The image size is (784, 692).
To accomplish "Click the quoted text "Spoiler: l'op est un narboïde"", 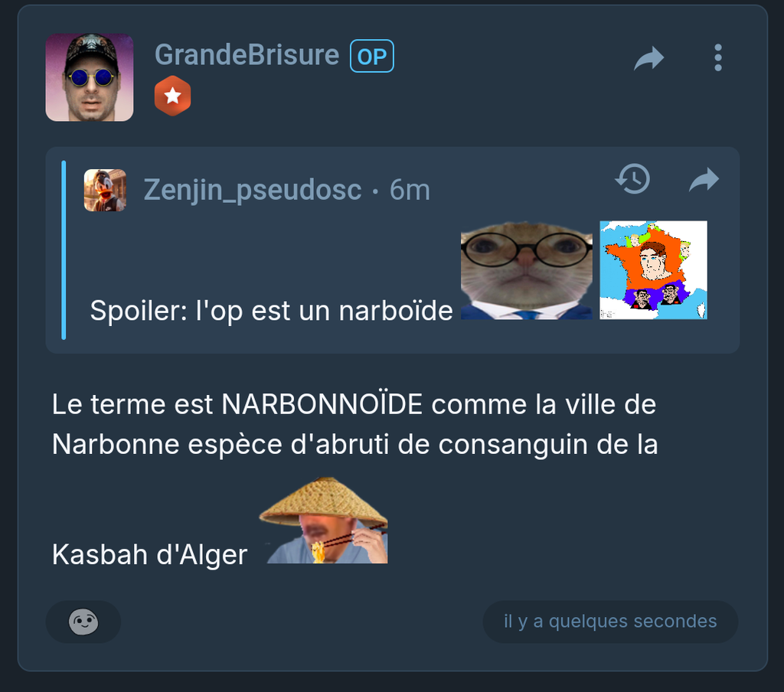I will [272, 311].
